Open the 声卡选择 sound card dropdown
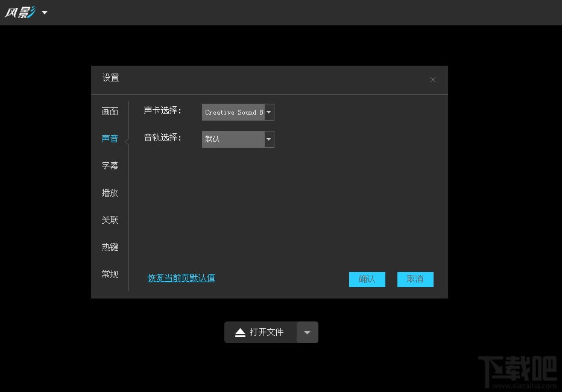The width and height of the screenshot is (562, 392). click(268, 112)
